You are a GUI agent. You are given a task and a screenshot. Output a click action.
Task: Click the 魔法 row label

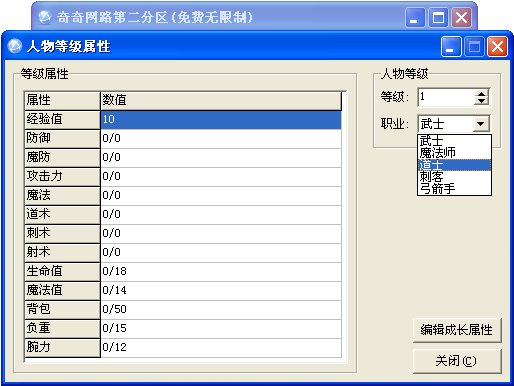point(62,195)
